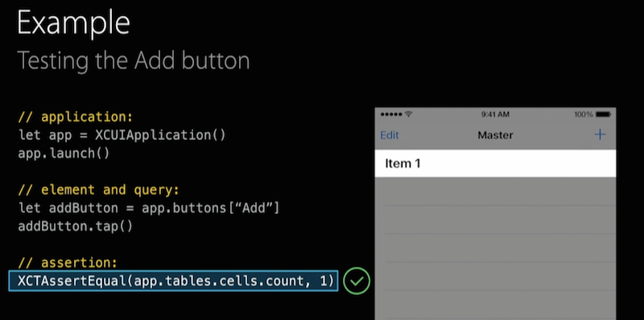
Task: Tap the Edit button in navigation bar
Action: coord(390,135)
